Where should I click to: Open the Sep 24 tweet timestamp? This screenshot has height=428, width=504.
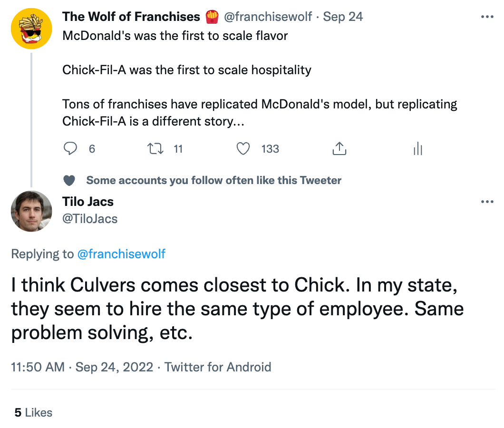[343, 17]
